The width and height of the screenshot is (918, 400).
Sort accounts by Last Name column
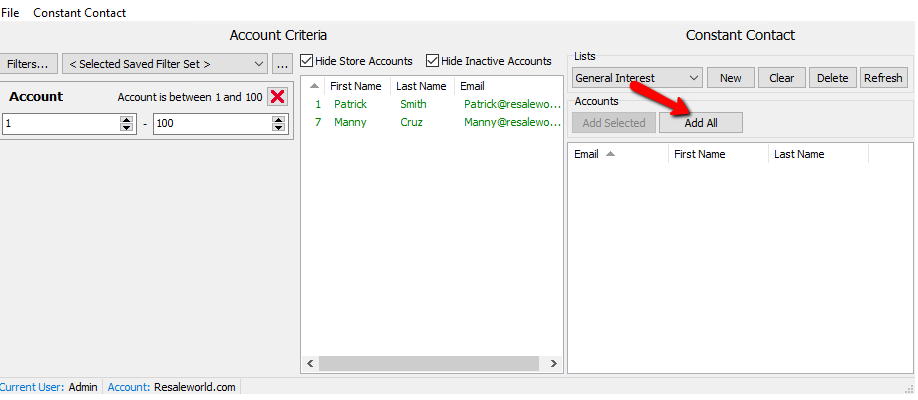[x=421, y=86]
